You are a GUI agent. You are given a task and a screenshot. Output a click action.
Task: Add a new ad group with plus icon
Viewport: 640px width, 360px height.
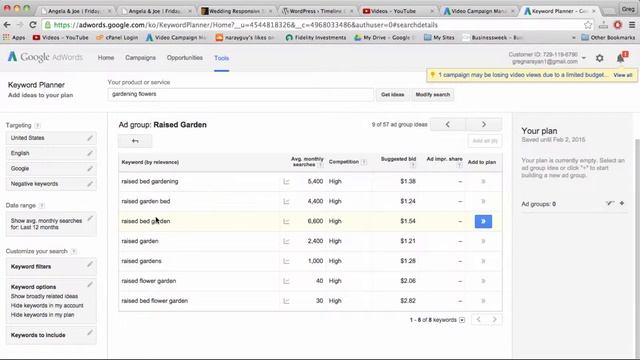point(622,203)
